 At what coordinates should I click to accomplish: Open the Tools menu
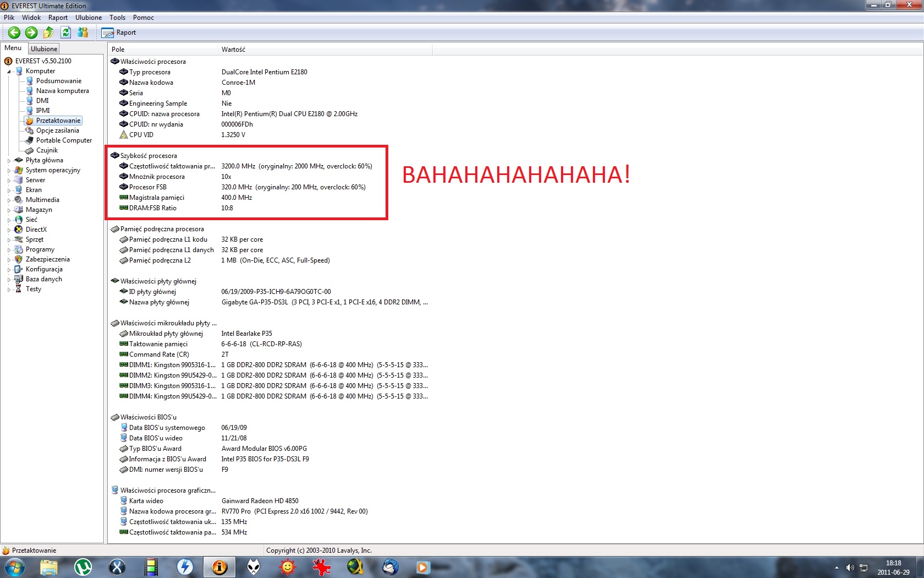117,18
